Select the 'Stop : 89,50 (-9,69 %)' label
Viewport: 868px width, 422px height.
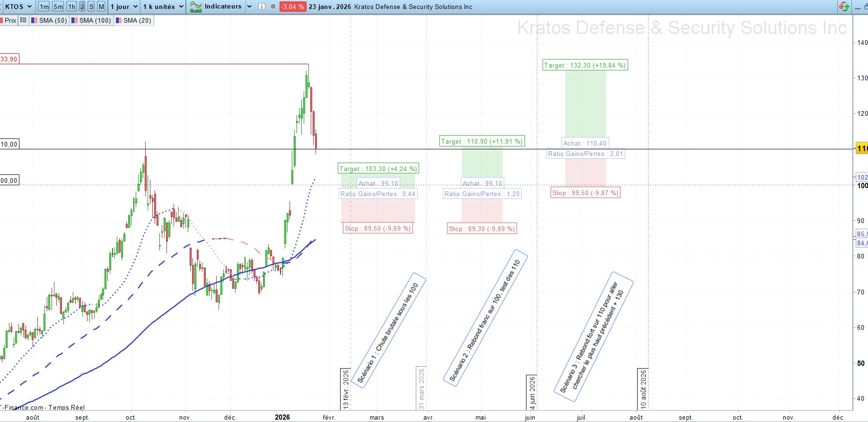tap(378, 228)
